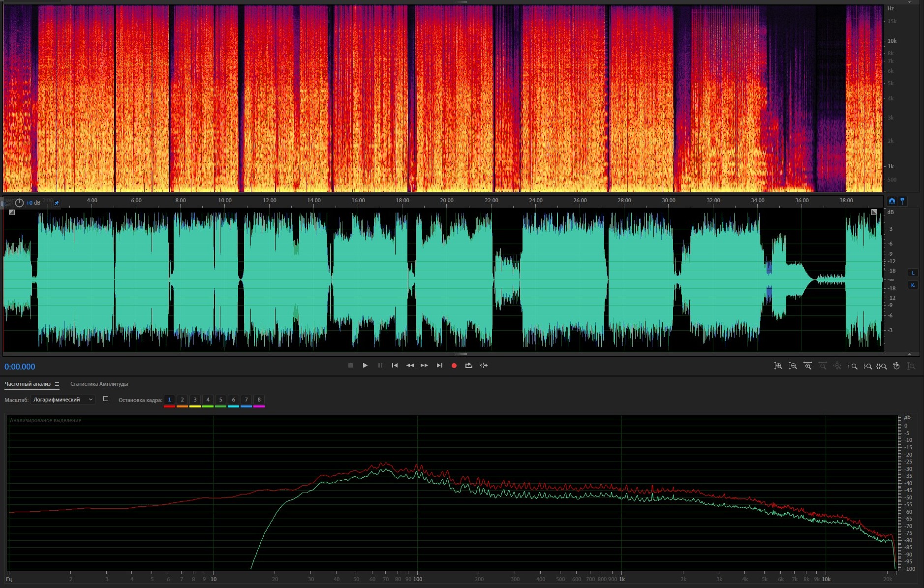Zoom in amplitude icon
The height and width of the screenshot is (588, 924).
tap(778, 366)
